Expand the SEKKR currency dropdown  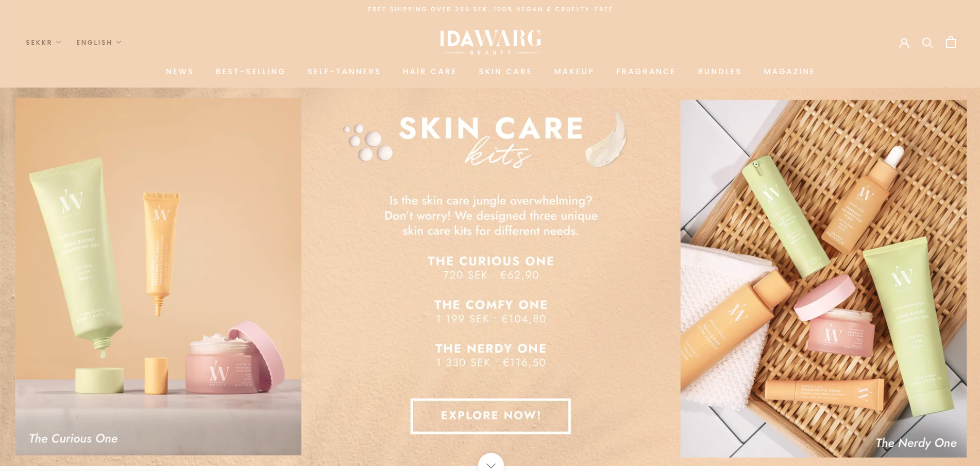(43, 43)
